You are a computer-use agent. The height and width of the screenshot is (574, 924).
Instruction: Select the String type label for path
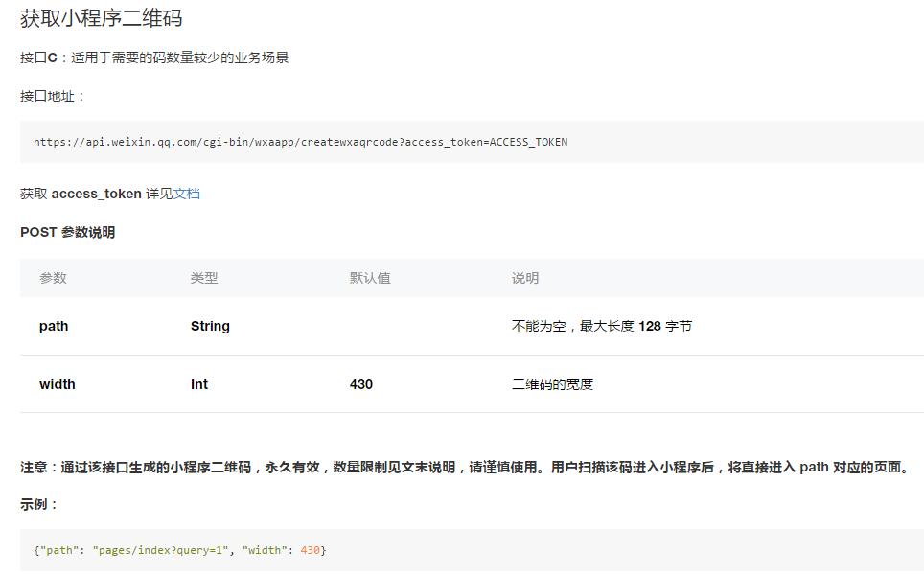point(209,326)
